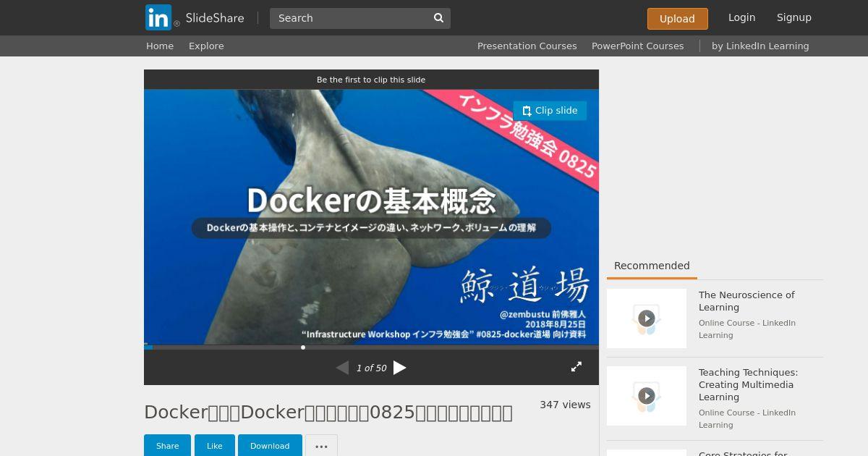This screenshot has height=456, width=868.
Task: Click the presentation title starting with Docker
Action: (328, 412)
